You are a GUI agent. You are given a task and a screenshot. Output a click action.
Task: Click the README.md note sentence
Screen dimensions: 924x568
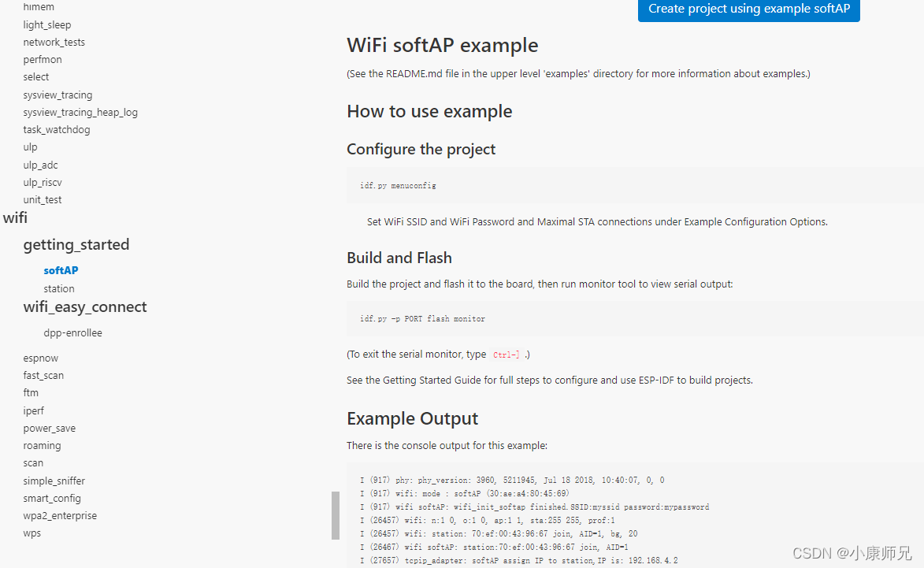point(578,73)
